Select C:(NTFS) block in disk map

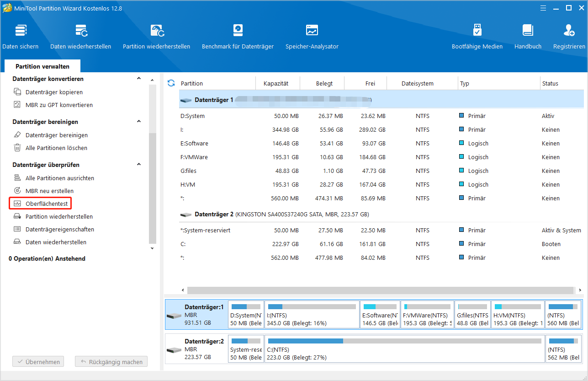pyautogui.click(x=404, y=349)
